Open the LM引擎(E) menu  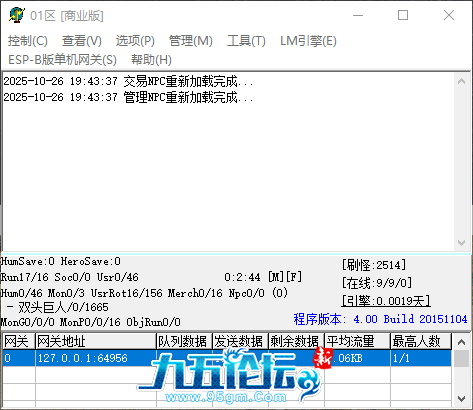[x=308, y=41]
